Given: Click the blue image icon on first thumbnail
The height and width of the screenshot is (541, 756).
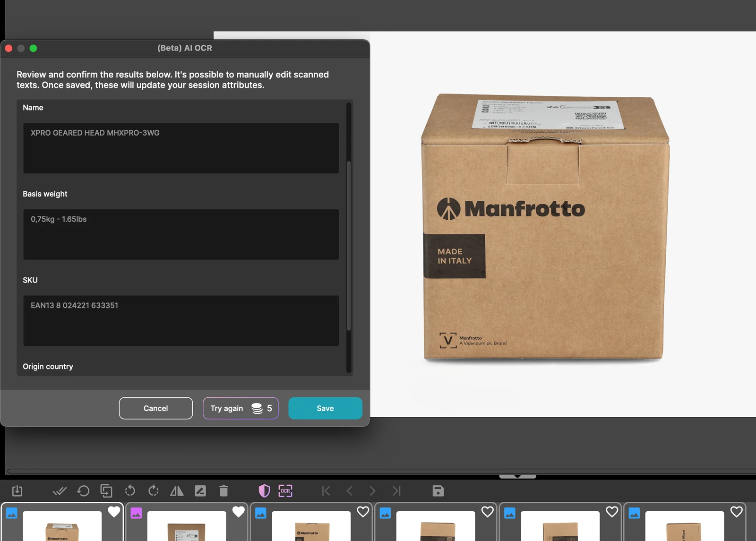Looking at the screenshot, I should click(12, 513).
